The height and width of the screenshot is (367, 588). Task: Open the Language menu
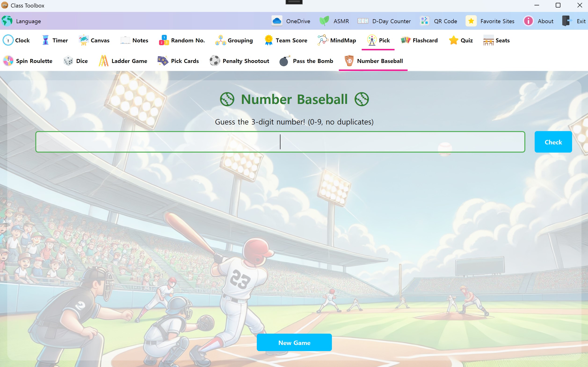click(21, 21)
